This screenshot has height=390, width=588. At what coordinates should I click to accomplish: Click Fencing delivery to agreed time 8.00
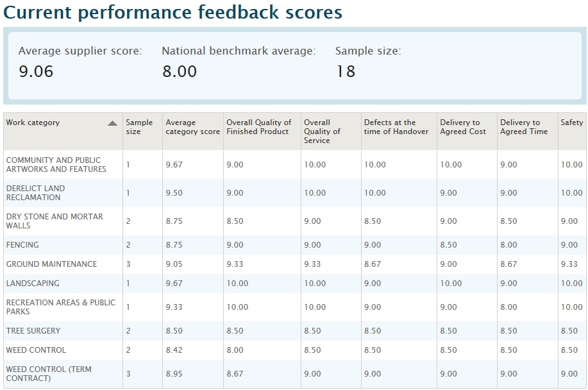[x=508, y=245]
